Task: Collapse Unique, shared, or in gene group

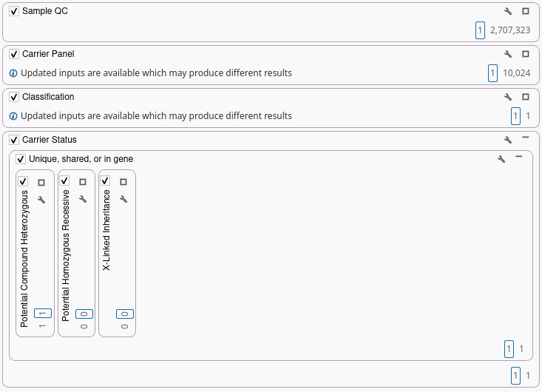Action: coord(519,157)
